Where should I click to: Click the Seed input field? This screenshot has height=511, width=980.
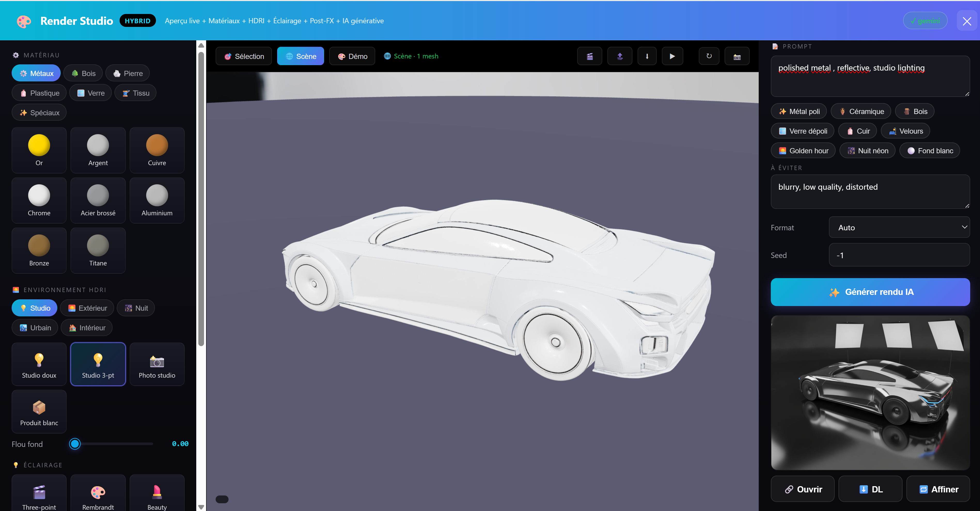(899, 255)
